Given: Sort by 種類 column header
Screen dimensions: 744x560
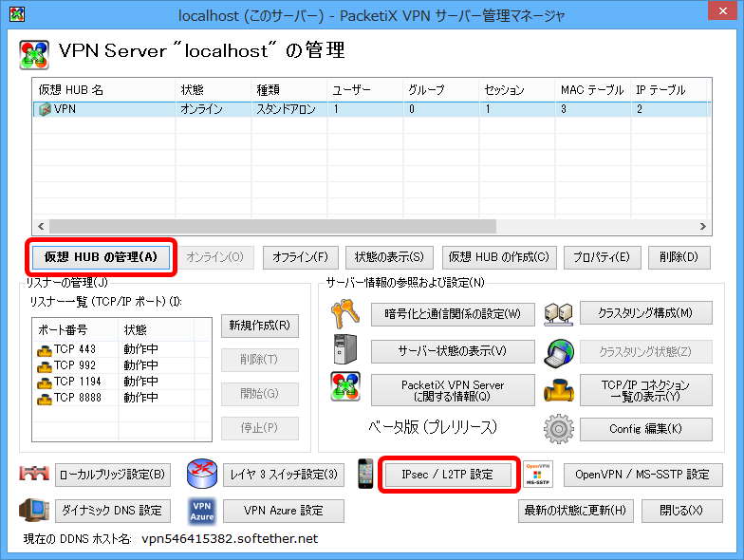Looking at the screenshot, I should pyautogui.click(x=288, y=89).
